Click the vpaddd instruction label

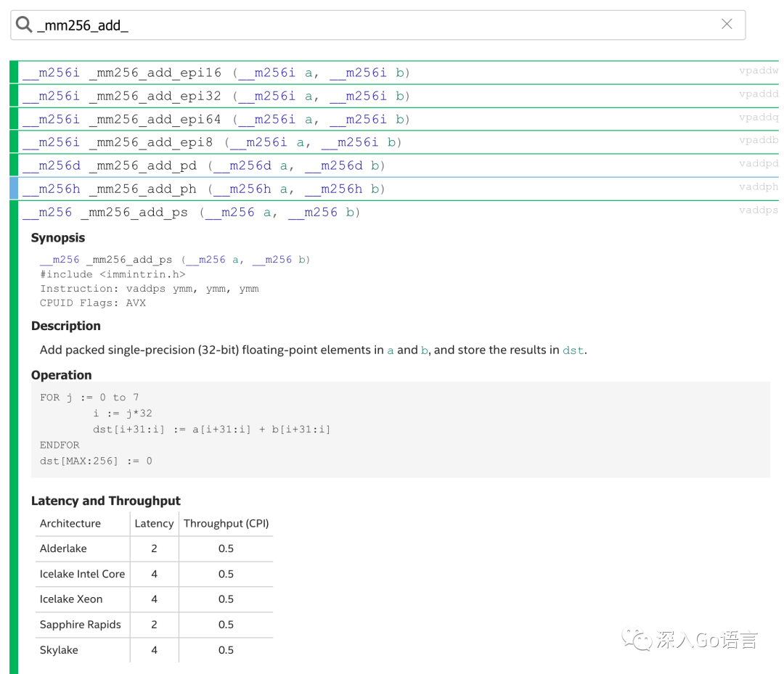tap(759, 94)
